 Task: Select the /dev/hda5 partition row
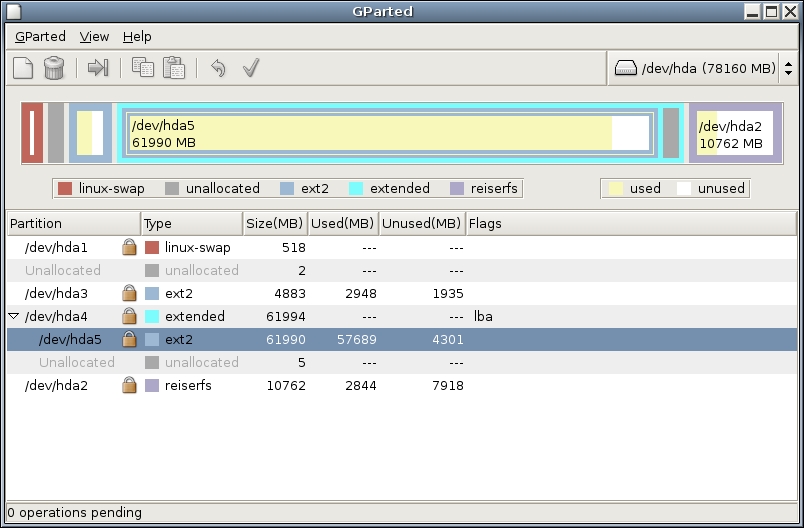[x=402, y=339]
